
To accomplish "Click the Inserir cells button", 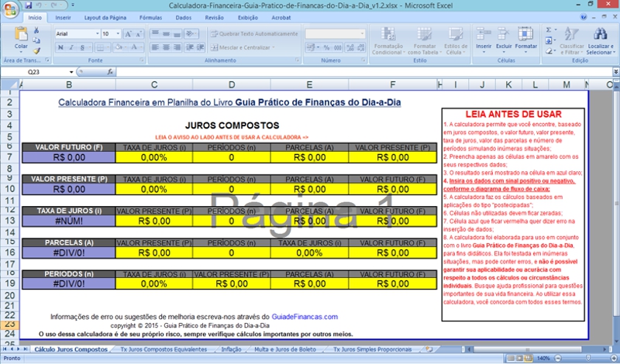I will (483, 41).
